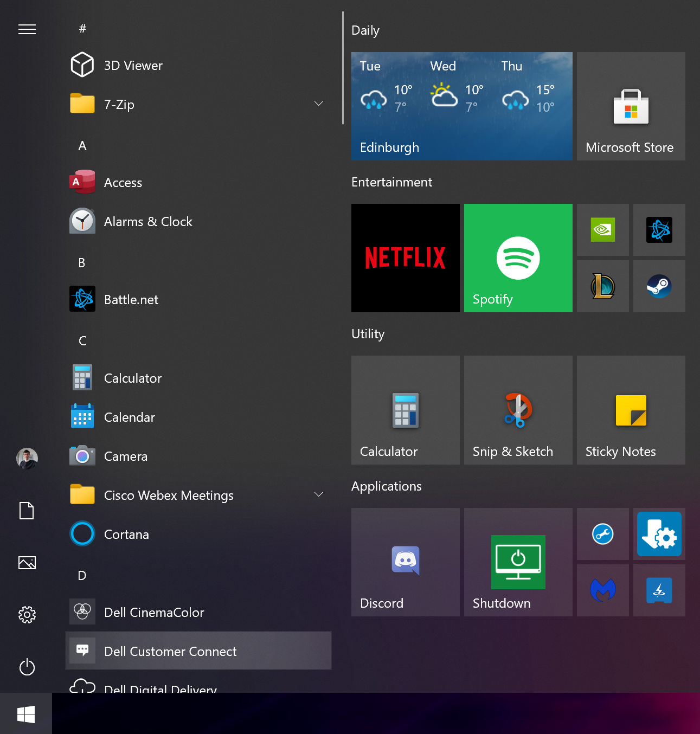Select the Daily group heading
Viewport: 700px width, 734px height.
[365, 30]
